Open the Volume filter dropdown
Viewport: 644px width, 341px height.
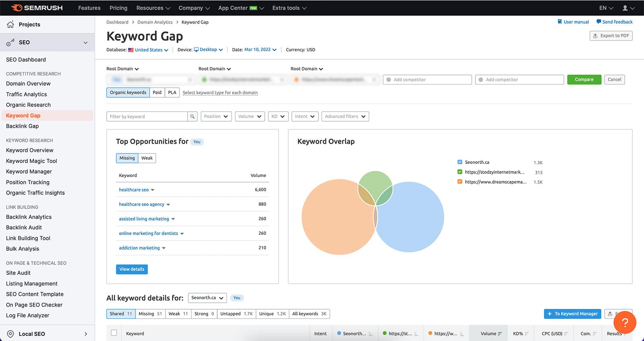coord(250,116)
